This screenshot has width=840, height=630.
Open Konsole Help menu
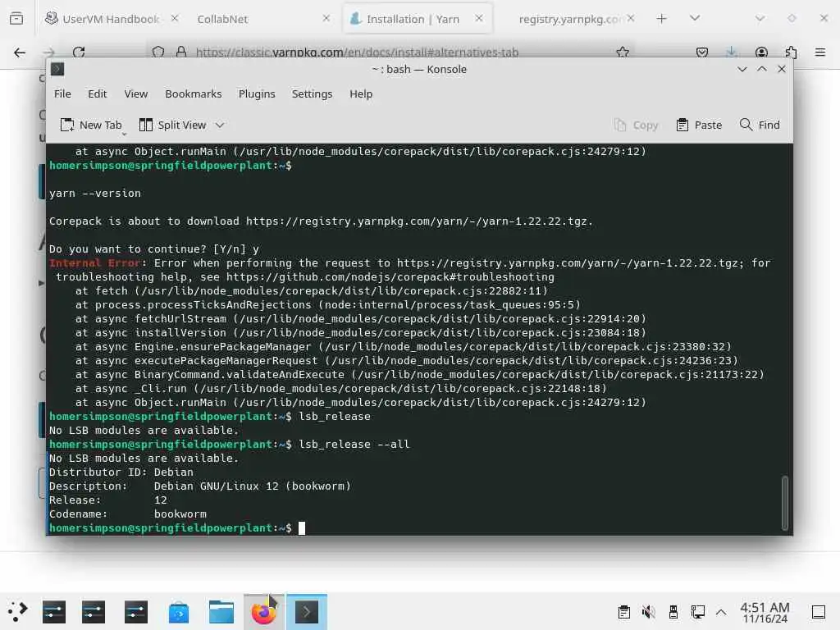[361, 94]
